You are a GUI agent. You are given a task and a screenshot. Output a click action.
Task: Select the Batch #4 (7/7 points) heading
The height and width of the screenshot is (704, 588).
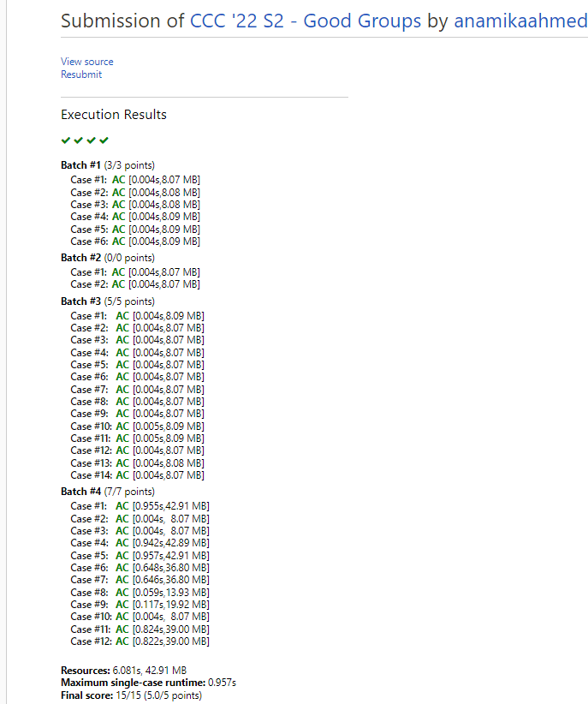tap(108, 492)
